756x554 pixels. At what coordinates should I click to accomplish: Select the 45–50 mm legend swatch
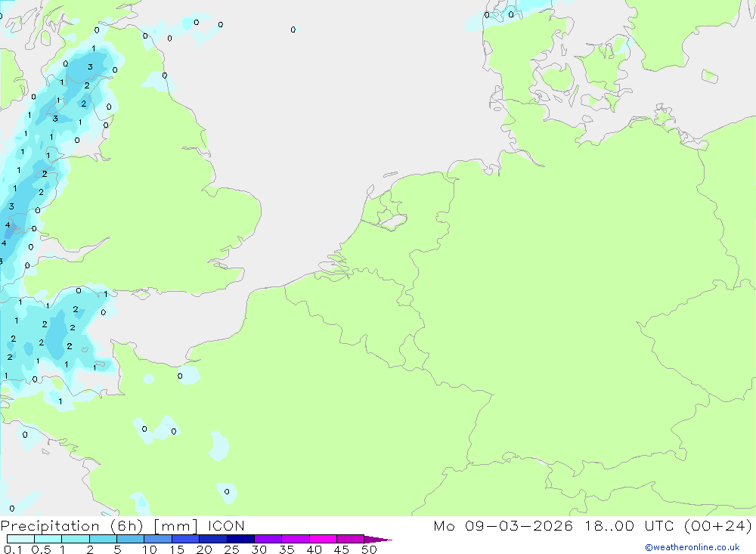351,539
